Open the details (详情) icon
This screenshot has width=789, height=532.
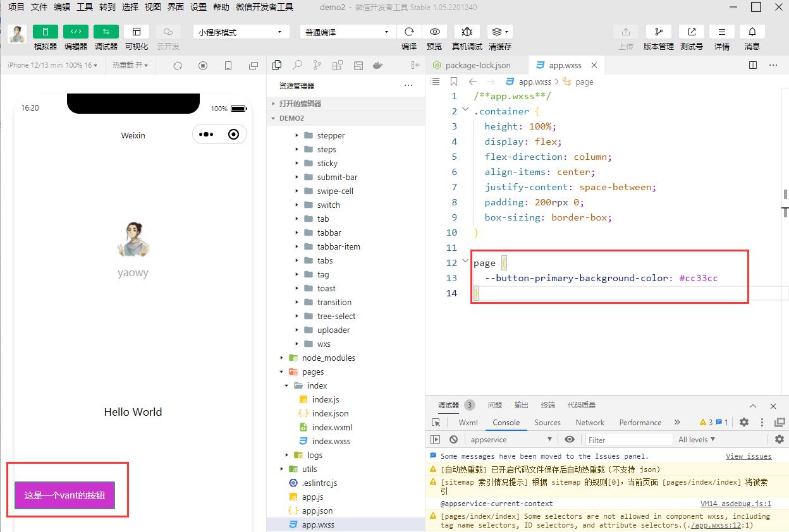[x=722, y=32]
